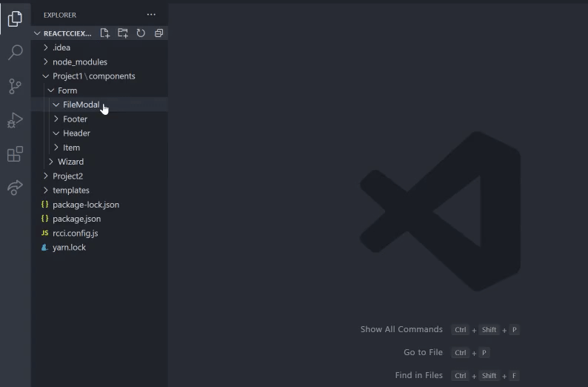Select the Item folder name
This screenshot has height=387, width=588.
71,148
